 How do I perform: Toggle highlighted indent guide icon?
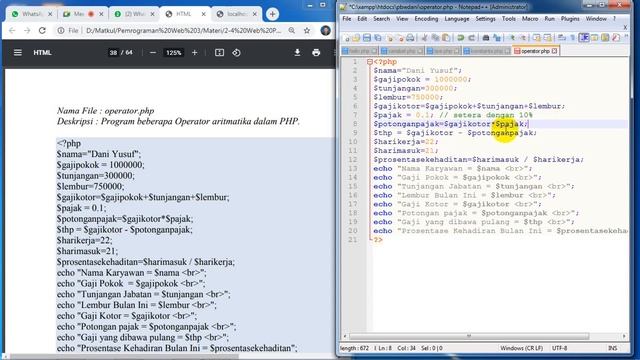[x=584, y=38]
